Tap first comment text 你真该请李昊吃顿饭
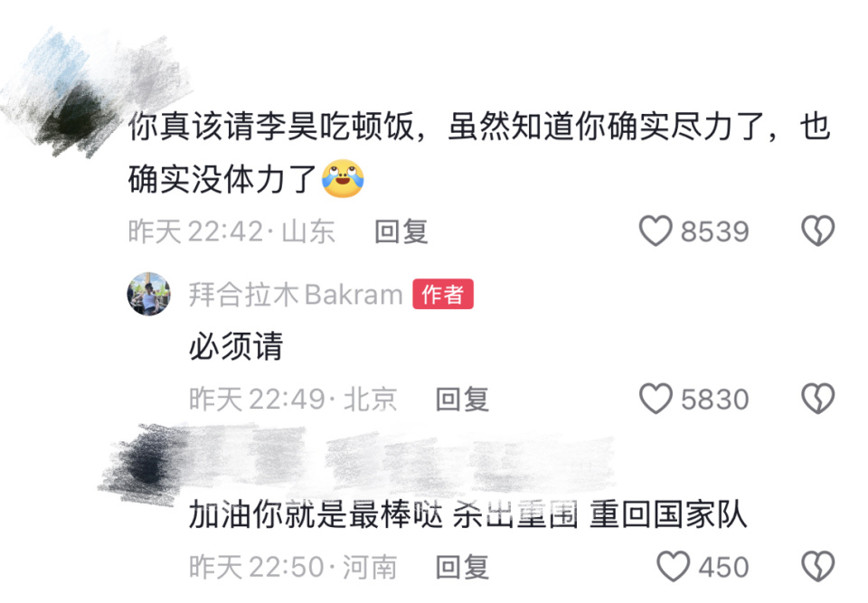 click(x=271, y=127)
